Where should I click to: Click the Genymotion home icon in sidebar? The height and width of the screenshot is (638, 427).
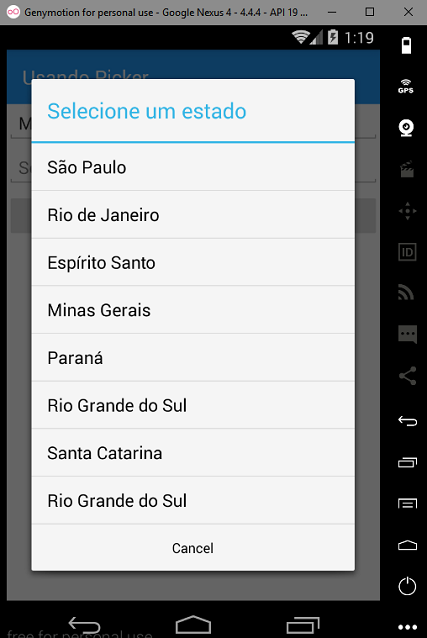pos(407,545)
